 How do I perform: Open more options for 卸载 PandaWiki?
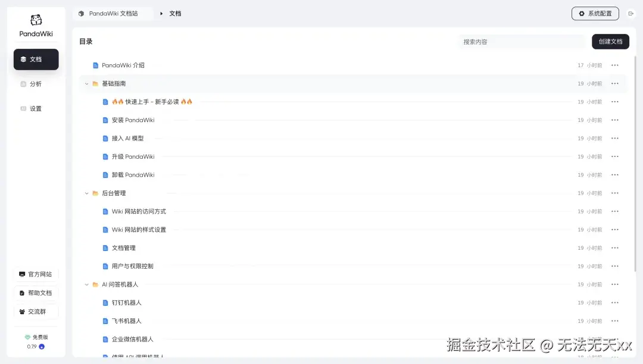(x=614, y=175)
